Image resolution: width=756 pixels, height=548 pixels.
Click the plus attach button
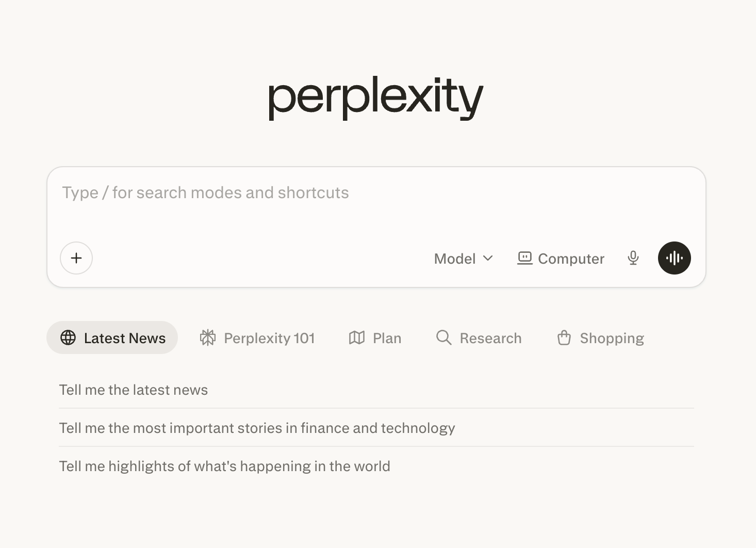(x=76, y=258)
